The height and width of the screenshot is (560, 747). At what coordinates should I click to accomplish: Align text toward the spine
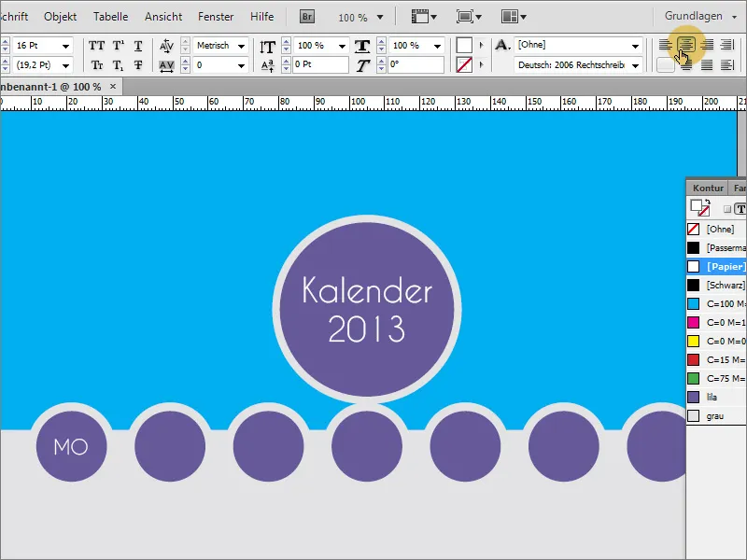(727, 45)
